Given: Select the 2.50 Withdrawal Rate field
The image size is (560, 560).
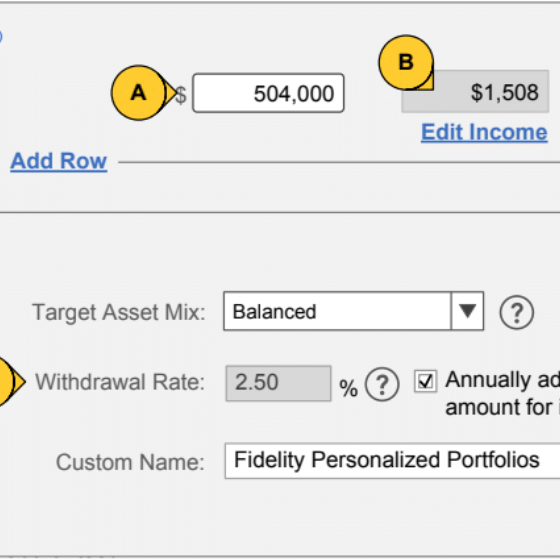Looking at the screenshot, I should click(278, 383).
